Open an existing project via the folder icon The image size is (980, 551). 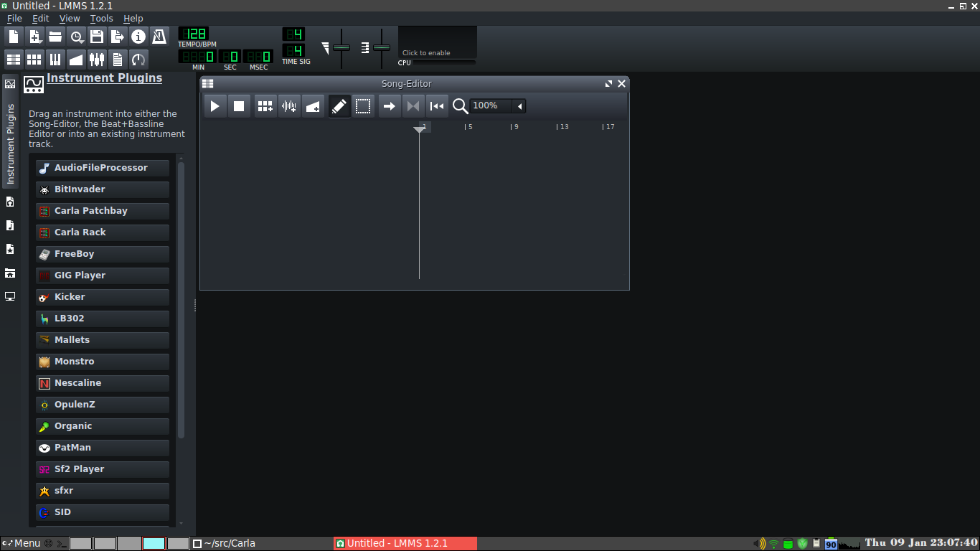coord(55,37)
